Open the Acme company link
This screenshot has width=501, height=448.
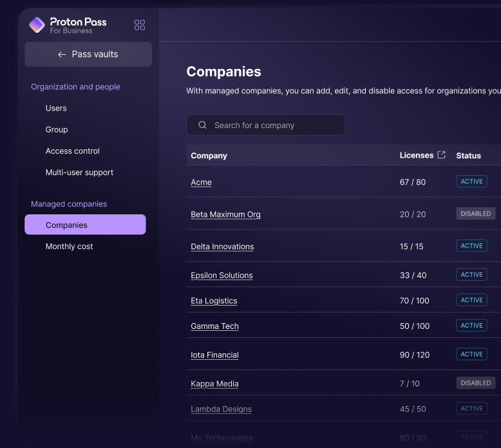(201, 182)
